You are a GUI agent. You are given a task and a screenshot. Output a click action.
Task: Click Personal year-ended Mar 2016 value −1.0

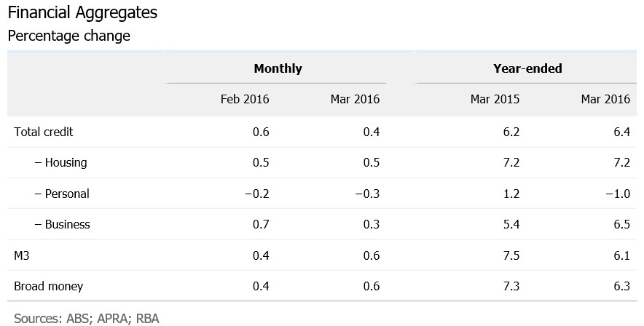tap(617, 194)
